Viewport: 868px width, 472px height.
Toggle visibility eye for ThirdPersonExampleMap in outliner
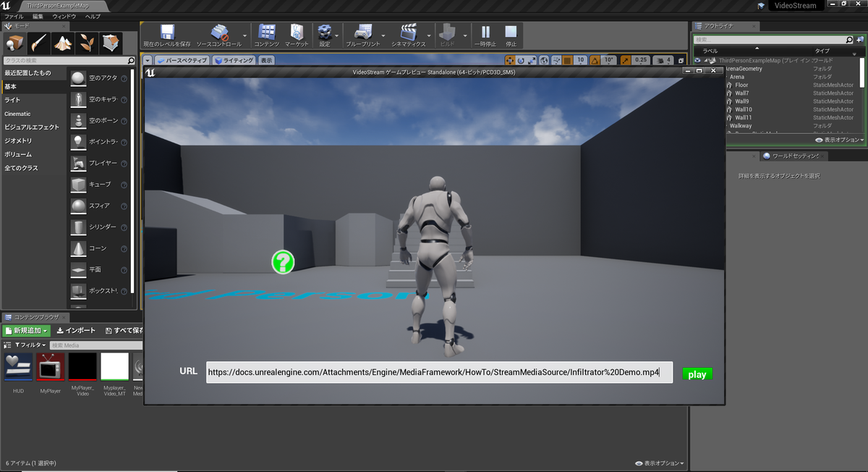tap(697, 60)
